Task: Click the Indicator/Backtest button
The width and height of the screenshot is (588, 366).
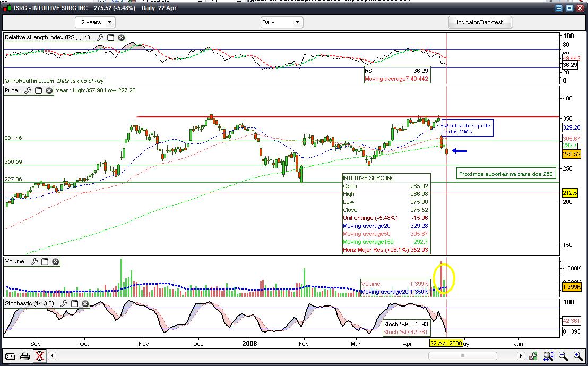Action: coord(480,22)
